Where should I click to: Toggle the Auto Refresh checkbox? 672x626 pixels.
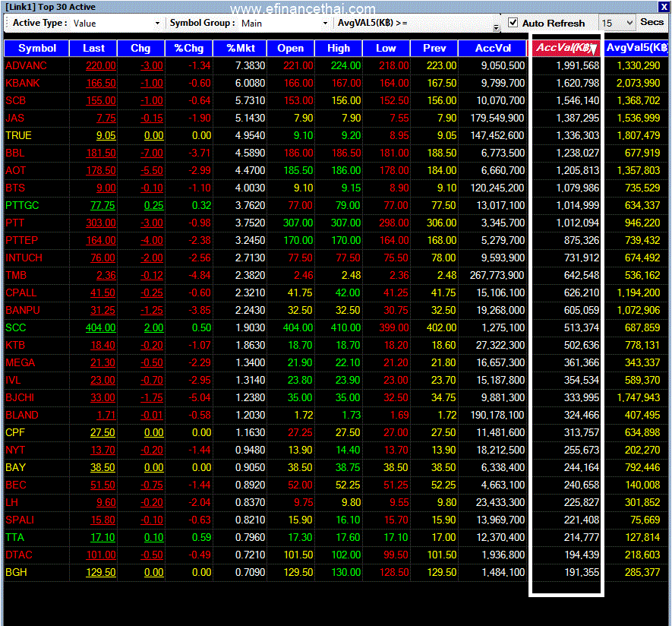coord(513,23)
